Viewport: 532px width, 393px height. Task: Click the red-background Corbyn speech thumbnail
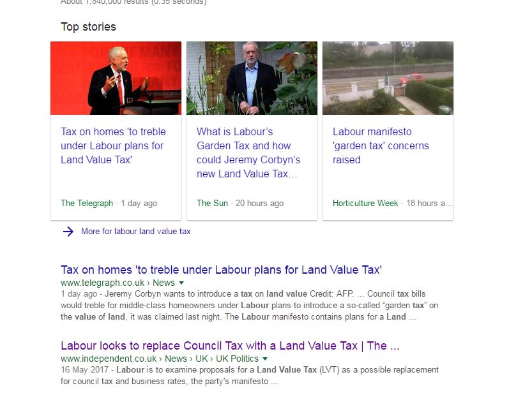[116, 78]
